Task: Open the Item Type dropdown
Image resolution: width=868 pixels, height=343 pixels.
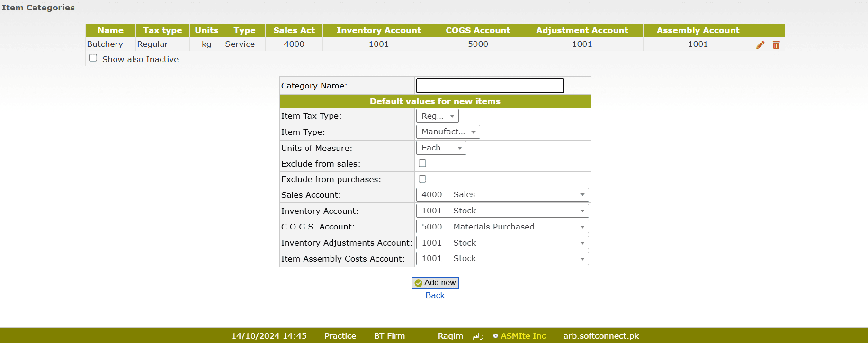Action: coord(447,132)
